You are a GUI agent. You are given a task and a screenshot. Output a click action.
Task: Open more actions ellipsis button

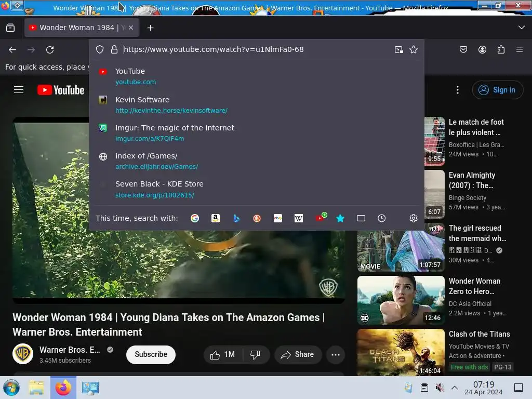(x=336, y=354)
